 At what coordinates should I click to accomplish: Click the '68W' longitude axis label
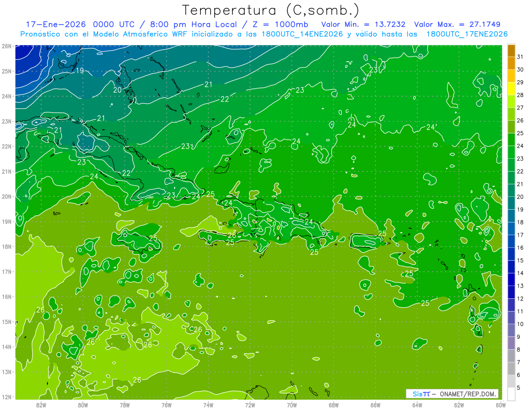[333, 404]
